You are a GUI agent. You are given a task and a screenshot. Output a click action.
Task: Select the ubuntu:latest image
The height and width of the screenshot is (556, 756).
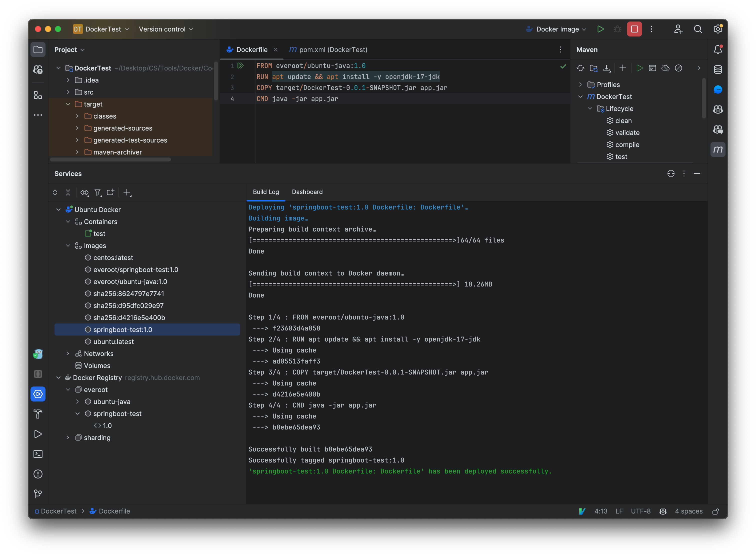[x=113, y=341]
